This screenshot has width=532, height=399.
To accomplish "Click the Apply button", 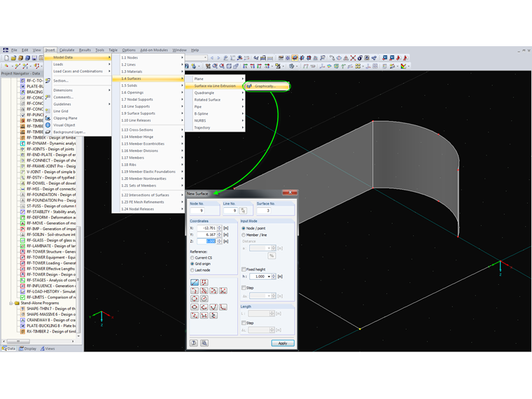I will click(x=283, y=343).
